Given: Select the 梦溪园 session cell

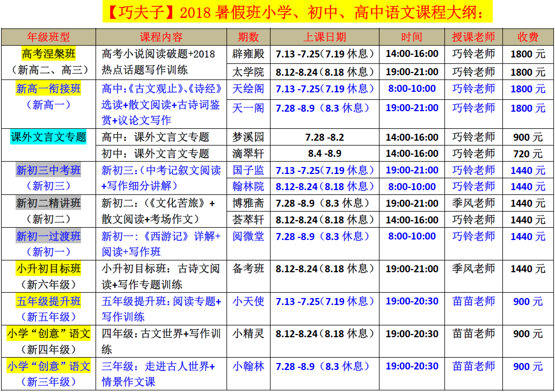Looking at the screenshot, I should [248, 137].
